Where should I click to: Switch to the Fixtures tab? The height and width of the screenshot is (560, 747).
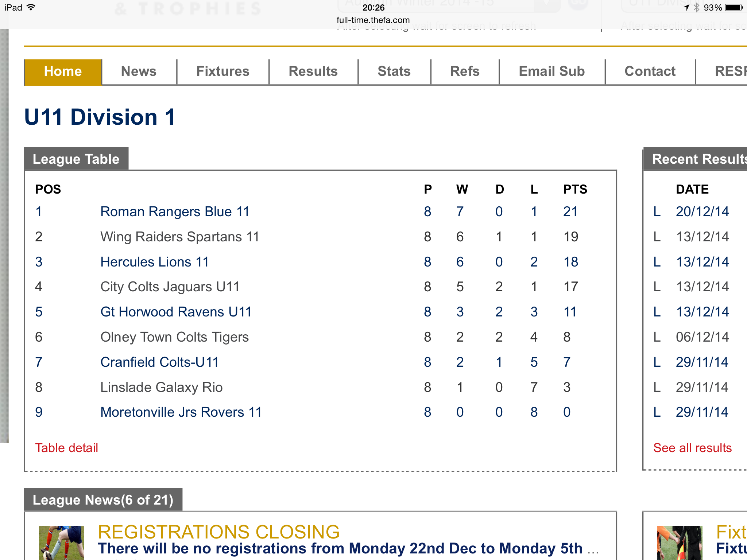[x=222, y=71]
